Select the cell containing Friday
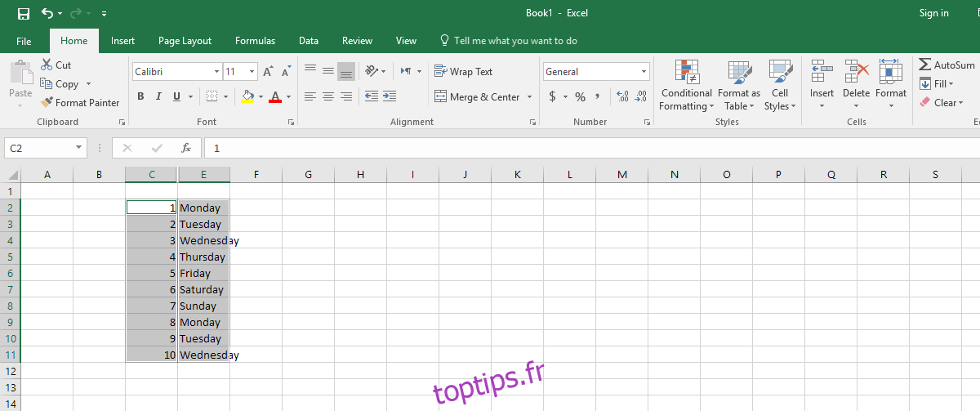 pyautogui.click(x=203, y=274)
